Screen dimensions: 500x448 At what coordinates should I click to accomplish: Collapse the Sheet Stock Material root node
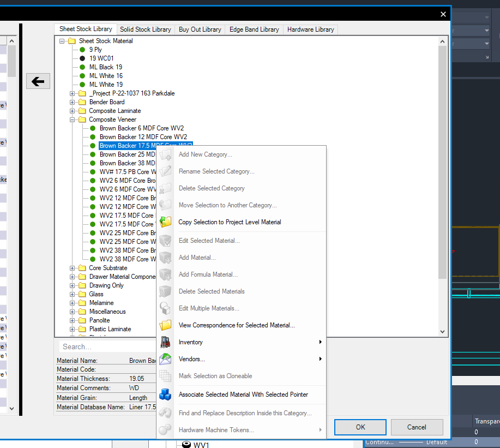pos(62,41)
